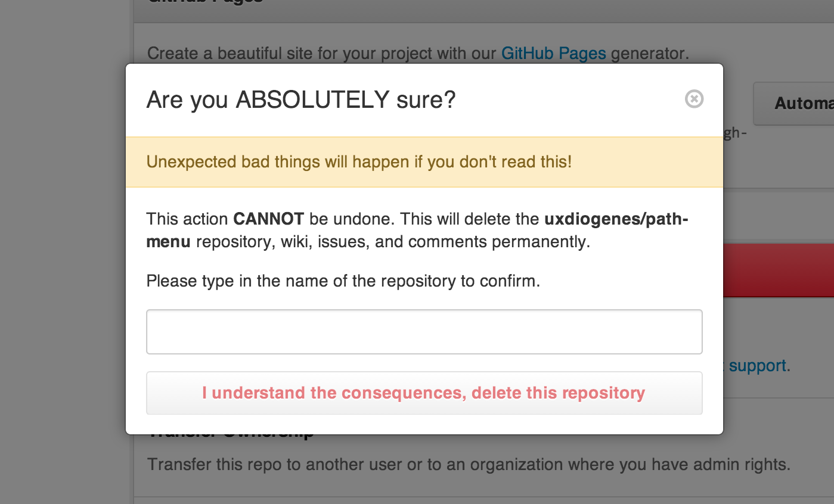The height and width of the screenshot is (504, 834).
Task: Click the 'Please type in the name' instruction
Action: (342, 281)
